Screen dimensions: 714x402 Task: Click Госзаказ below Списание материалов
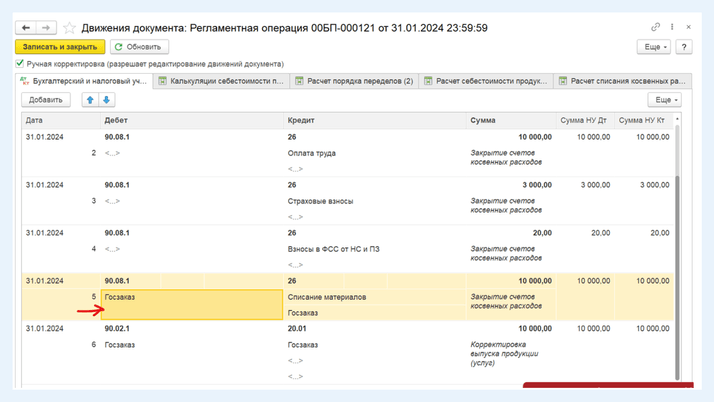click(303, 313)
